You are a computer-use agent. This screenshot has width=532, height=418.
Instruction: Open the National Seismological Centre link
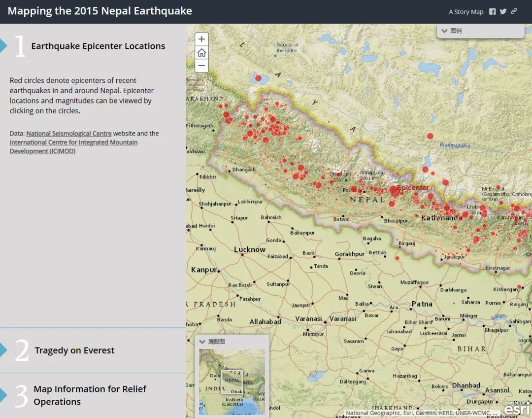(x=69, y=134)
